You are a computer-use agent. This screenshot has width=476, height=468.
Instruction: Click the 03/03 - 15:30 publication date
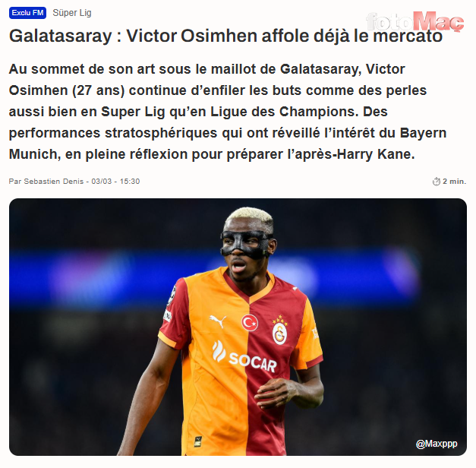(x=115, y=181)
